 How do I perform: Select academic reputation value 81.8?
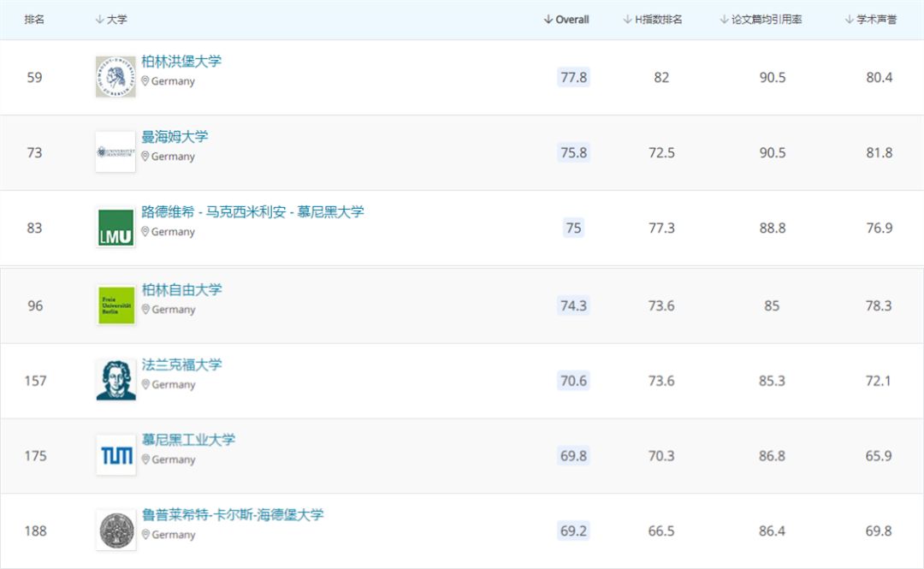(880, 152)
